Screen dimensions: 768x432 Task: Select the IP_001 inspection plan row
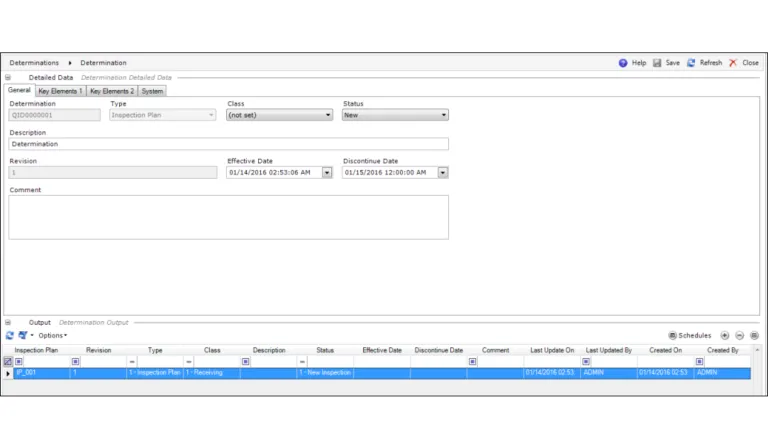coord(40,373)
